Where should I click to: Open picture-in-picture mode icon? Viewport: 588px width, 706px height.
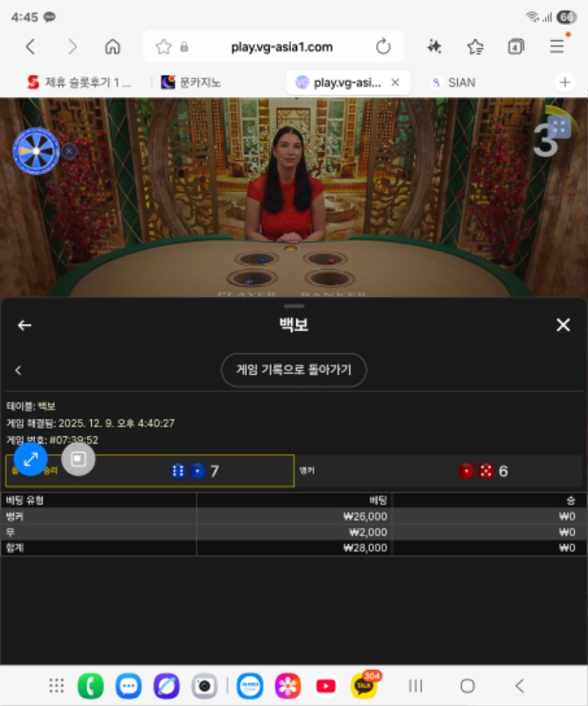coord(77,459)
